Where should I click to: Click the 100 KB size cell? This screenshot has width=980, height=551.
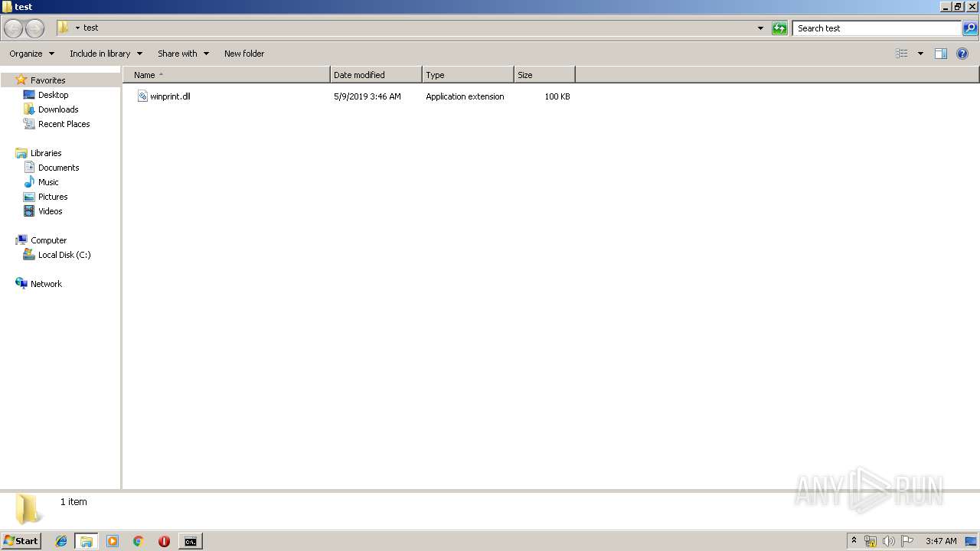coord(557,96)
